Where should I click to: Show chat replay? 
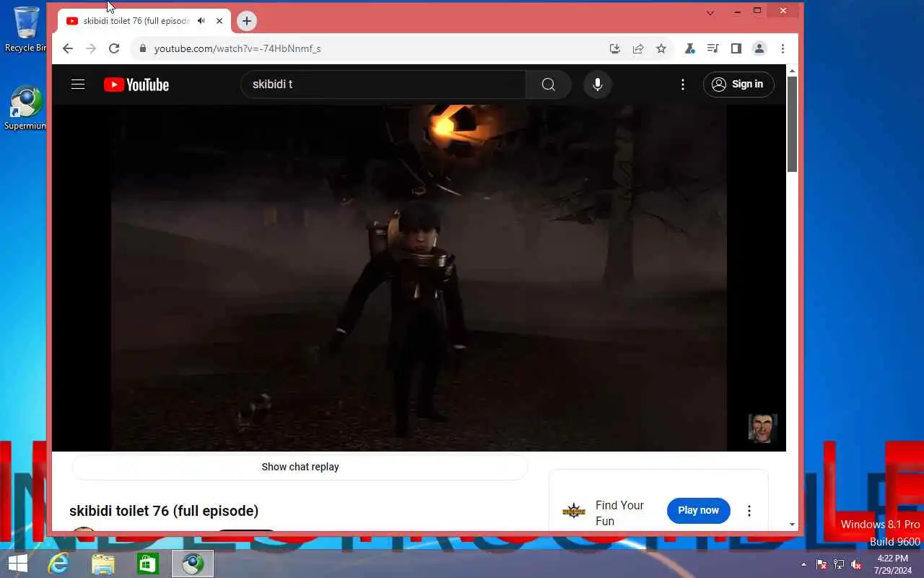pos(300,467)
